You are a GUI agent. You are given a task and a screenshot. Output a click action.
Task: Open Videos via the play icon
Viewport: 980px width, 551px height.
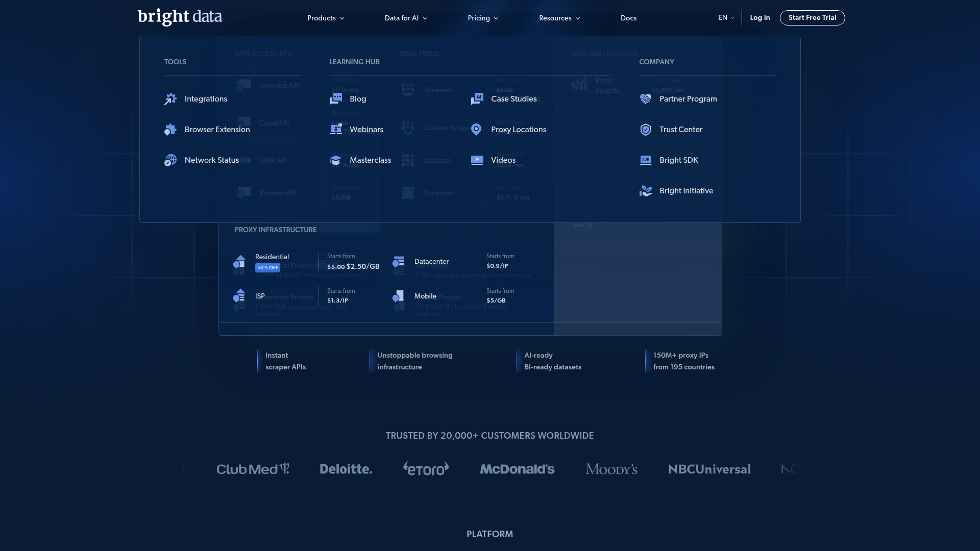click(477, 160)
